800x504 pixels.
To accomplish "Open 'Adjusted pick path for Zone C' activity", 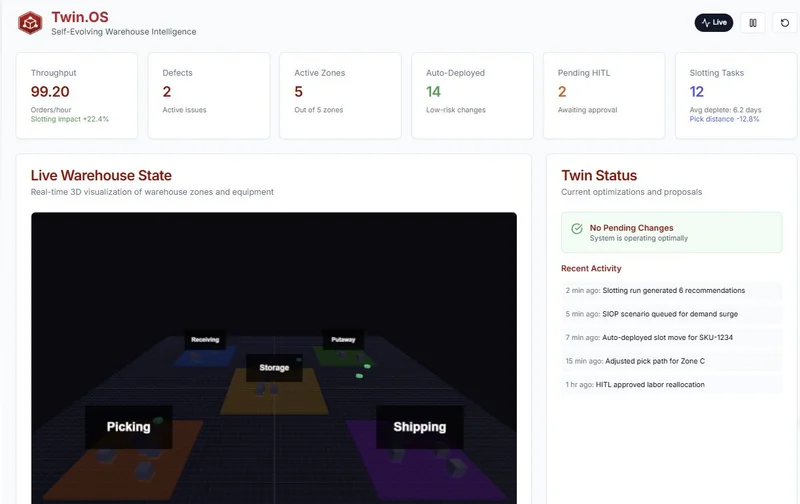I will [x=671, y=361].
